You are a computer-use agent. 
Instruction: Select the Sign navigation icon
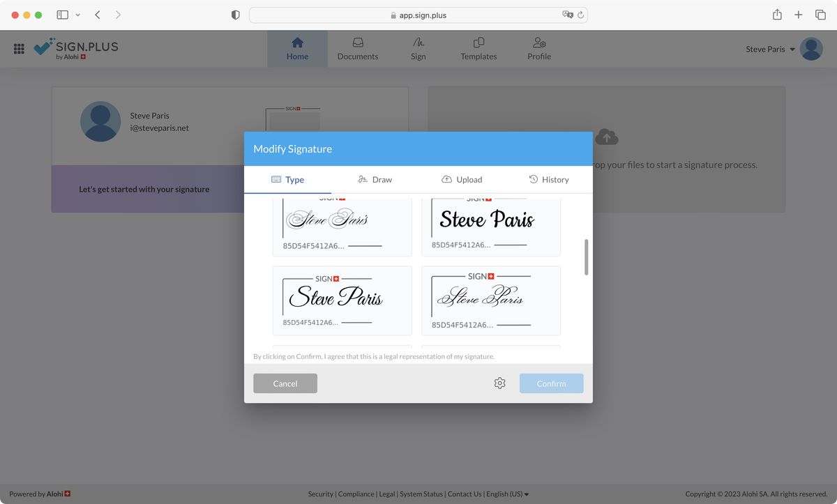click(x=418, y=43)
